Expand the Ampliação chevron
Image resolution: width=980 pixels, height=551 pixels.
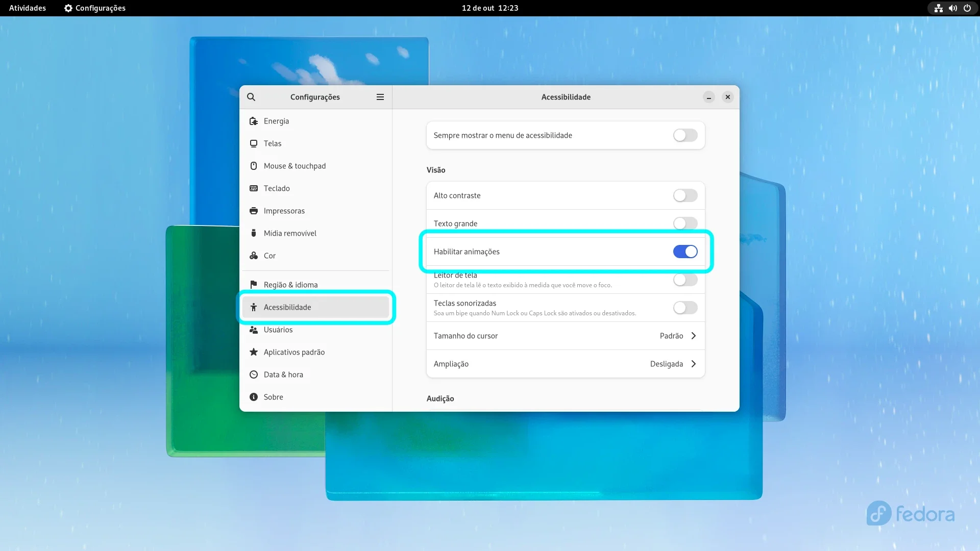tap(694, 364)
